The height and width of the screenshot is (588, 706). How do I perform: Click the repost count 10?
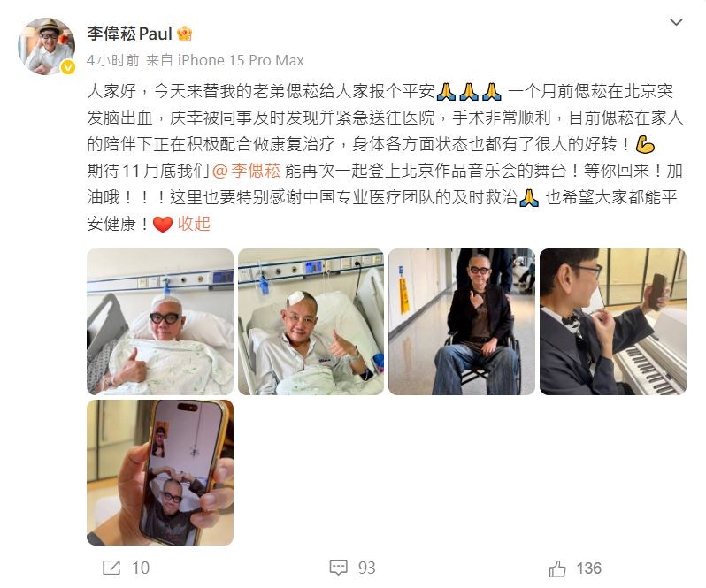(141, 569)
